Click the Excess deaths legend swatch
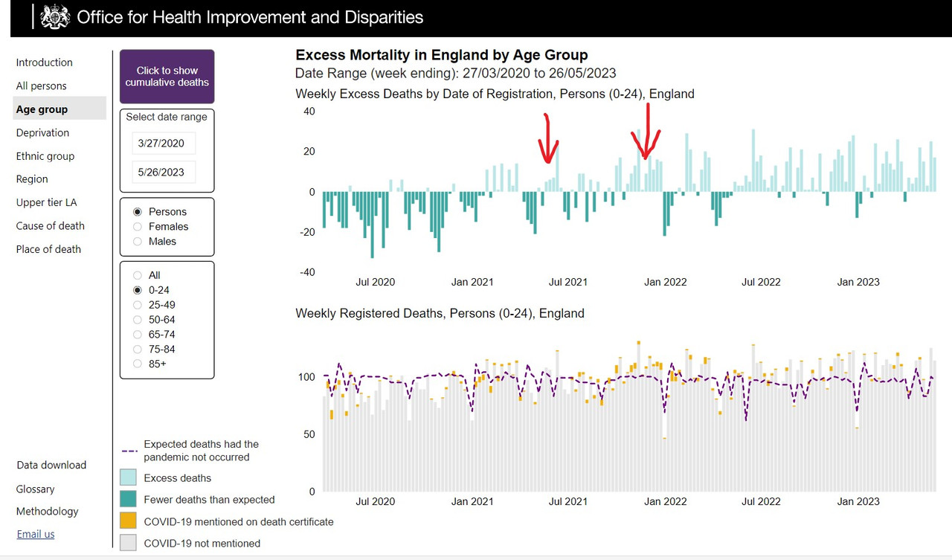 [x=129, y=477]
